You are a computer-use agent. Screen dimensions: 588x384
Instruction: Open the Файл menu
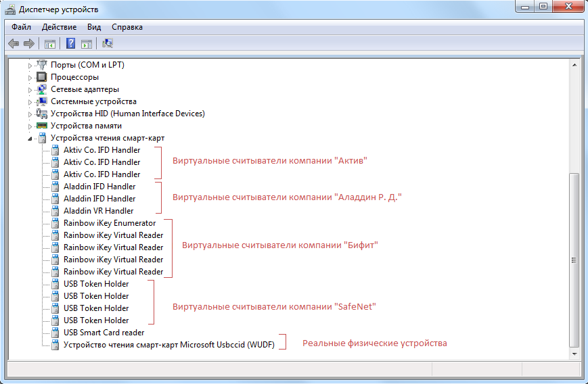pyautogui.click(x=21, y=27)
